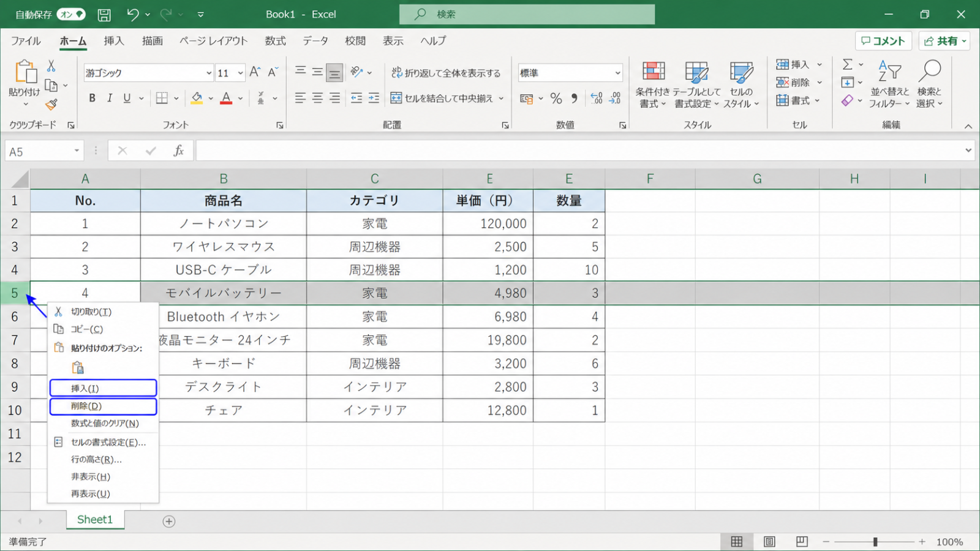Switch to the Insert ribbon tab

(x=114, y=40)
